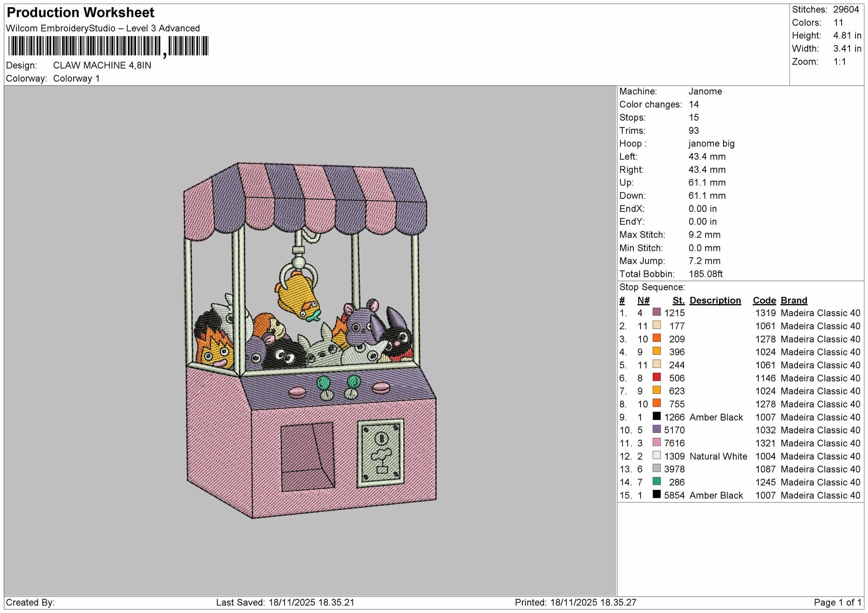Click the 'Code' column header
Image resolution: width=868 pixels, height=613 pixels.
(765, 300)
